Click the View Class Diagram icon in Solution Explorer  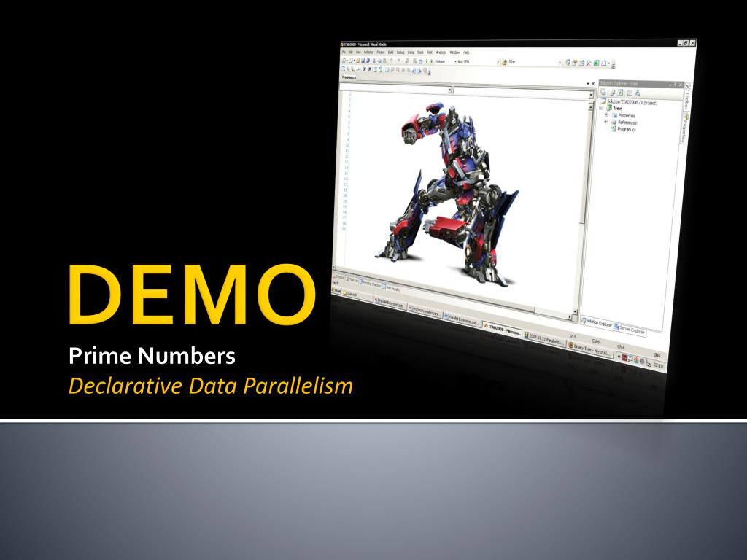tap(638, 93)
